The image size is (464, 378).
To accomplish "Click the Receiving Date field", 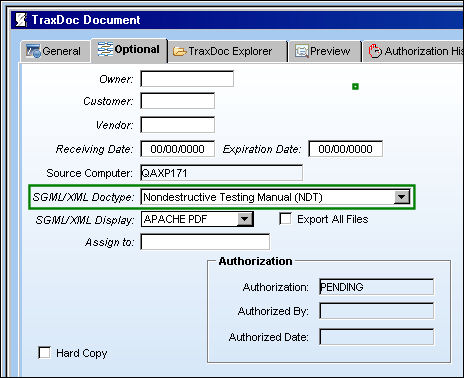I will [x=178, y=149].
